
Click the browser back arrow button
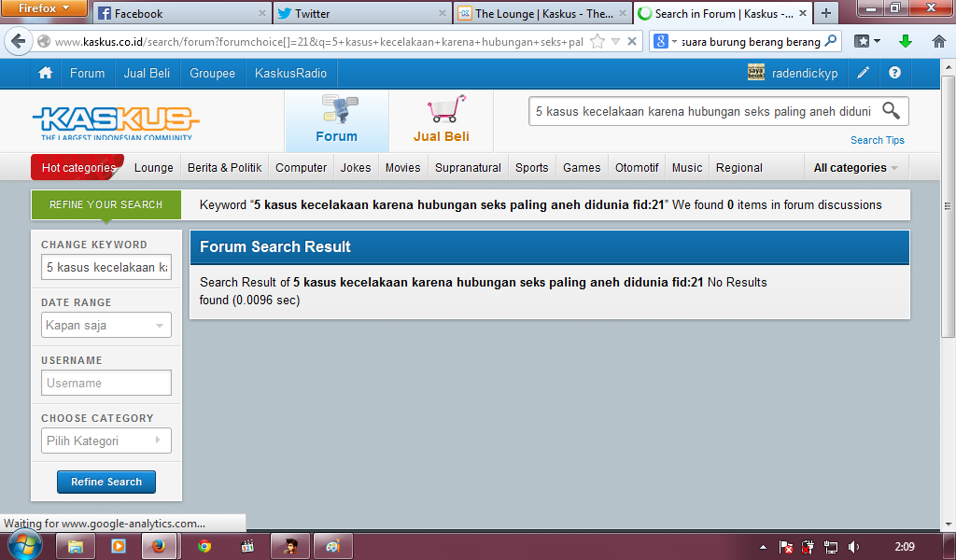pos(18,41)
